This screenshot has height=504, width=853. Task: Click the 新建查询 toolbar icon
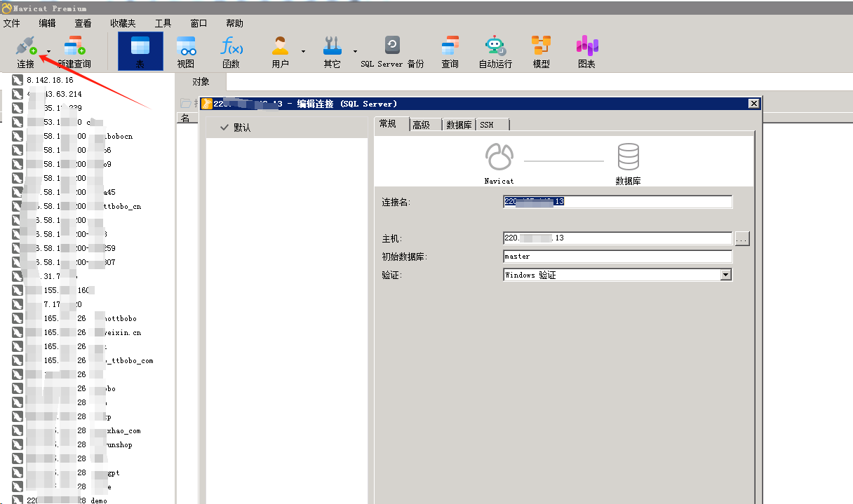(74, 46)
